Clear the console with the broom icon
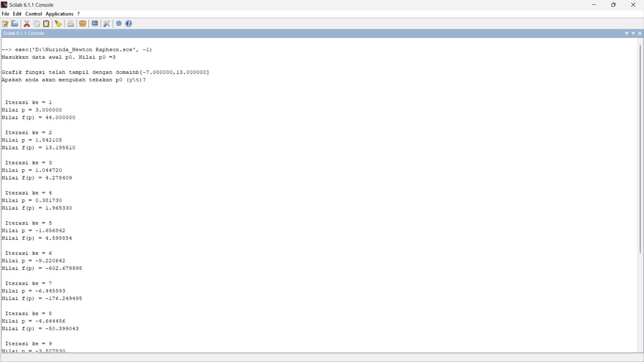The width and height of the screenshot is (644, 362). coord(59,24)
